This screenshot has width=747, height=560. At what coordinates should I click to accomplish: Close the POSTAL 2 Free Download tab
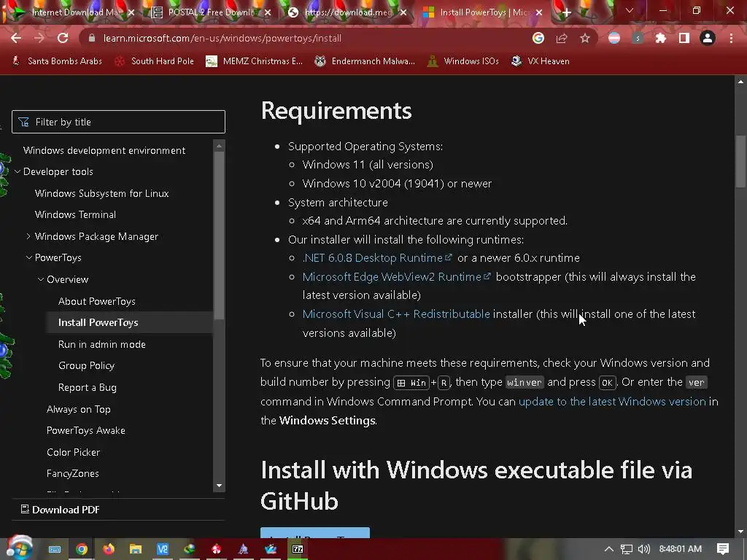click(x=268, y=13)
